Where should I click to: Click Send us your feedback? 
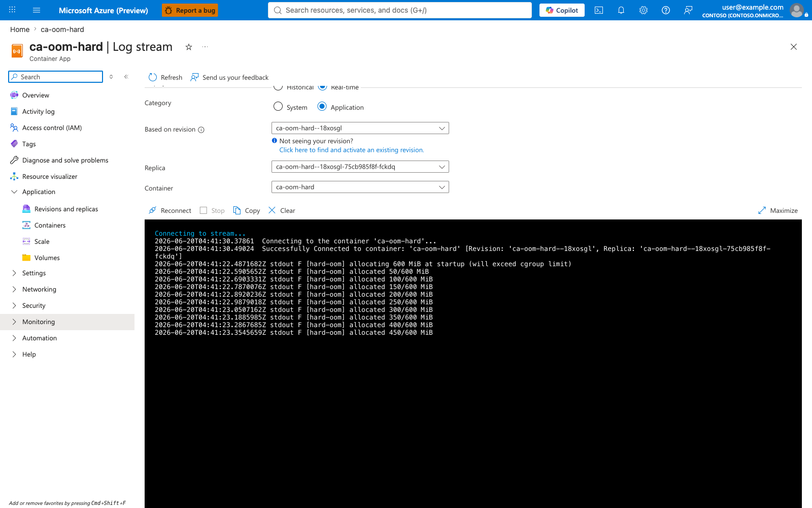[x=229, y=77]
